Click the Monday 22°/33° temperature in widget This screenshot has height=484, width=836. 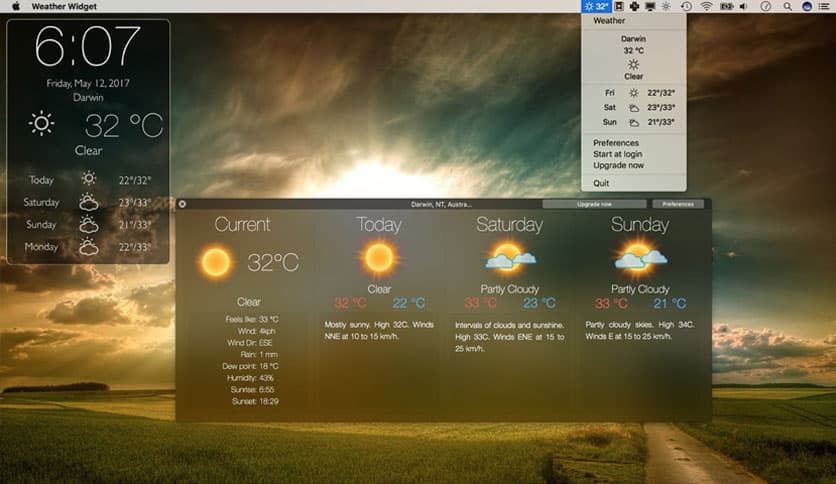click(135, 247)
